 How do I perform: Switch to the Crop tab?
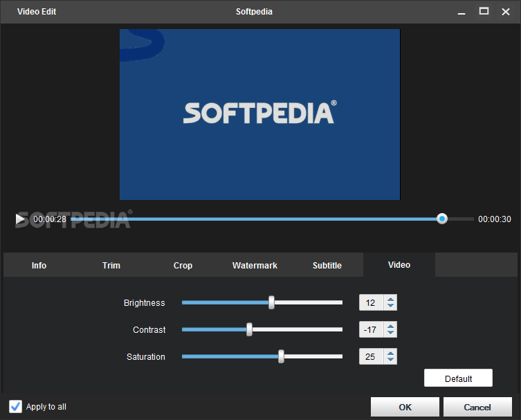(x=183, y=265)
